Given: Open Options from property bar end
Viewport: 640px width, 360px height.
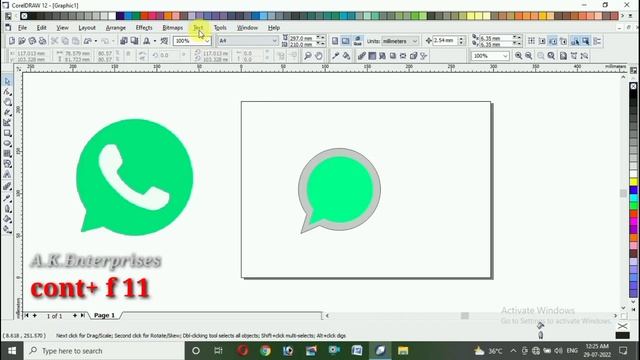Looking at the screenshot, I should click(597, 41).
